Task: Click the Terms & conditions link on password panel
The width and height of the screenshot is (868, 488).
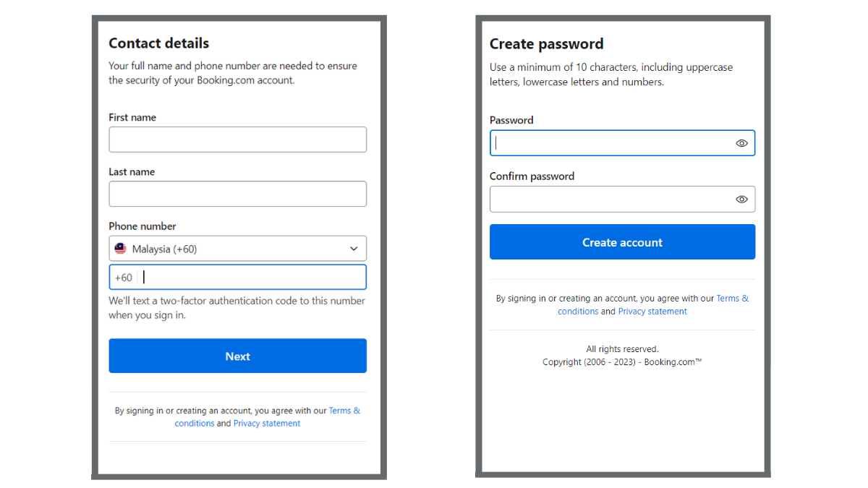Action: click(x=732, y=298)
